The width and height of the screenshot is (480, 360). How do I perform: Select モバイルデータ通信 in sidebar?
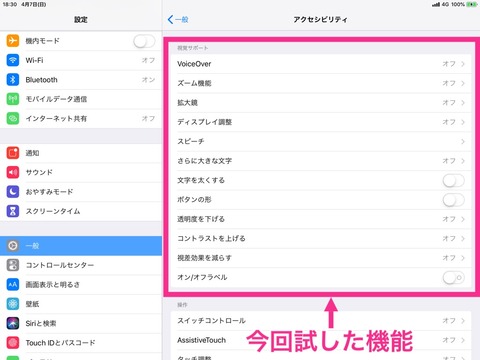pos(81,99)
